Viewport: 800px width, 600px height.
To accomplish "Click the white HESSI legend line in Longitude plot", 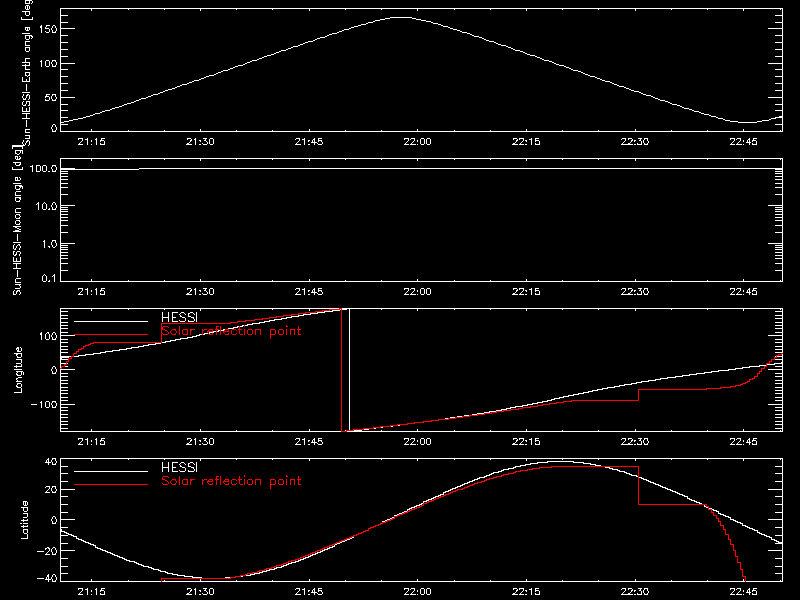I will [x=111, y=321].
